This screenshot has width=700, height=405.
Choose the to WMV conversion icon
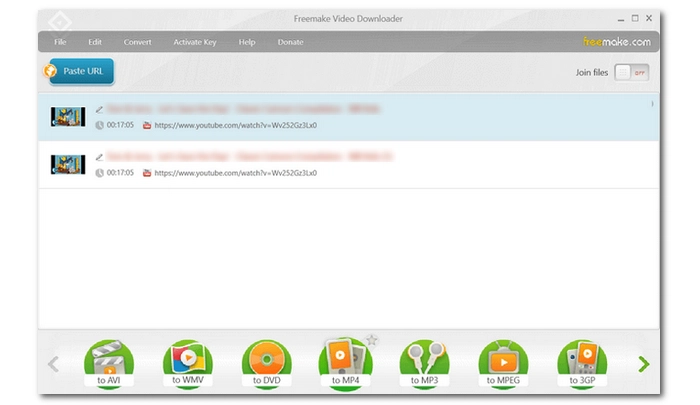pos(188,364)
